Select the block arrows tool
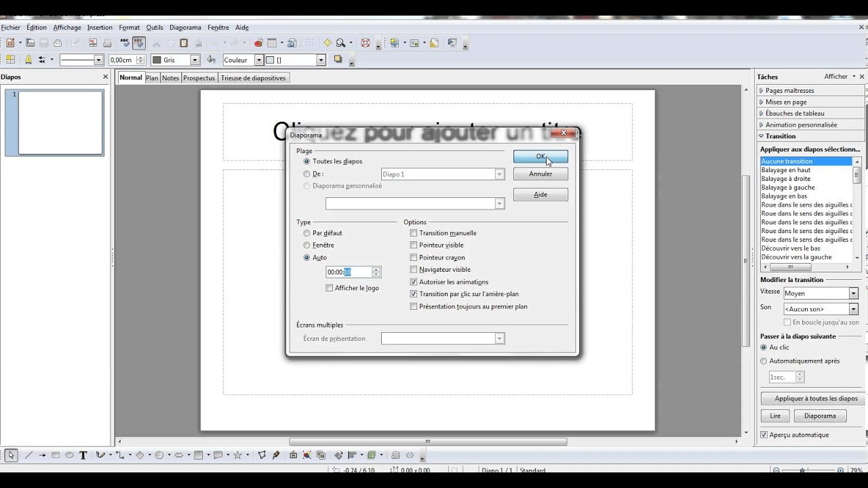The width and height of the screenshot is (868, 488). tap(179, 455)
